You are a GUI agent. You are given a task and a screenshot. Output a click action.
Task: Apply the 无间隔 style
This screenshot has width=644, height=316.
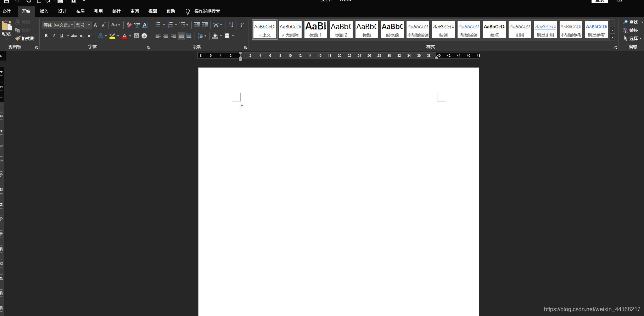click(x=290, y=29)
